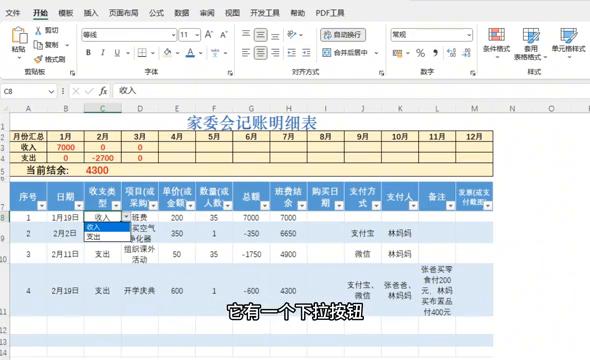590x360 pixels.
Task: Align text to bottom of cell
Action: click(x=275, y=35)
